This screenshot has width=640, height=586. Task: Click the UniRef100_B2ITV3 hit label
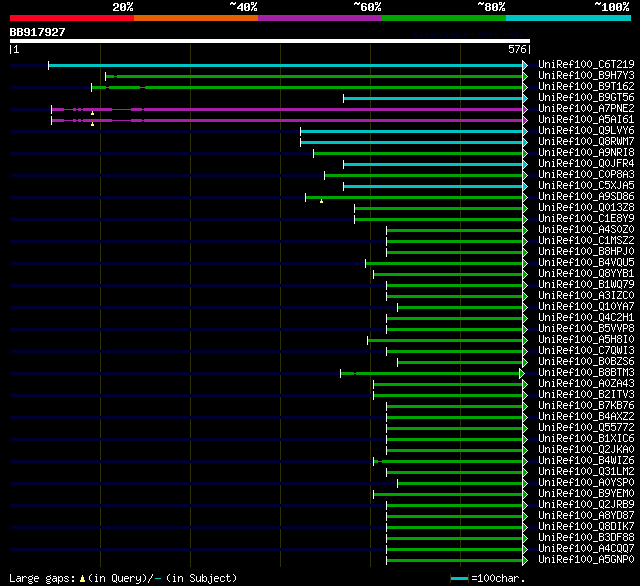coord(586,395)
